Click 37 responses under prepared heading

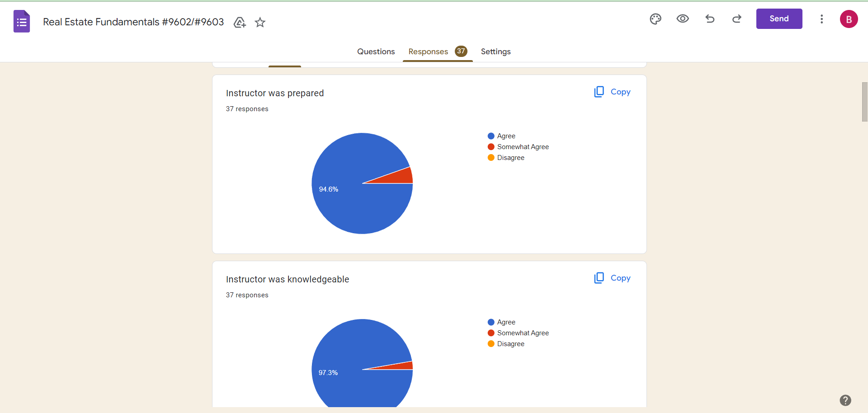[x=247, y=109]
